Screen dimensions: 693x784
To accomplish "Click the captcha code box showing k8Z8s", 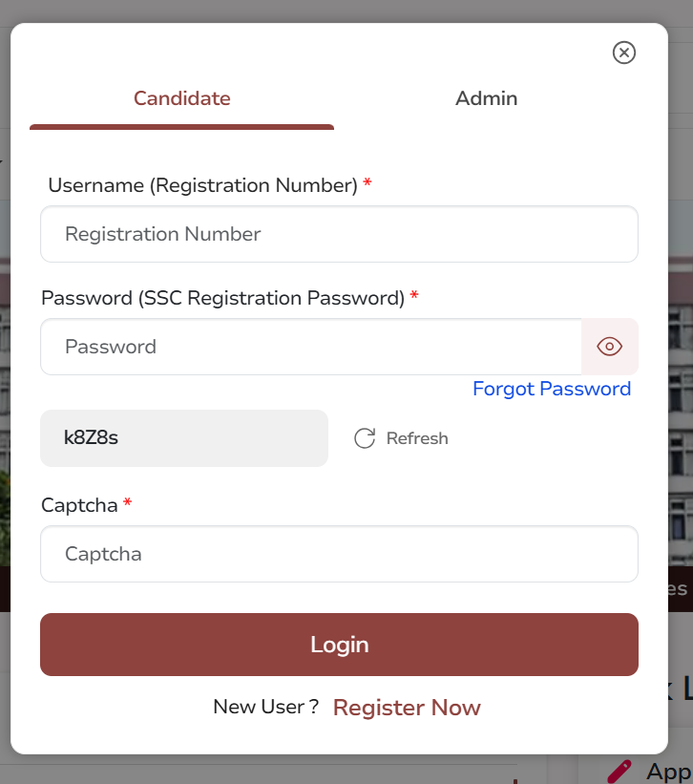I will (183, 438).
